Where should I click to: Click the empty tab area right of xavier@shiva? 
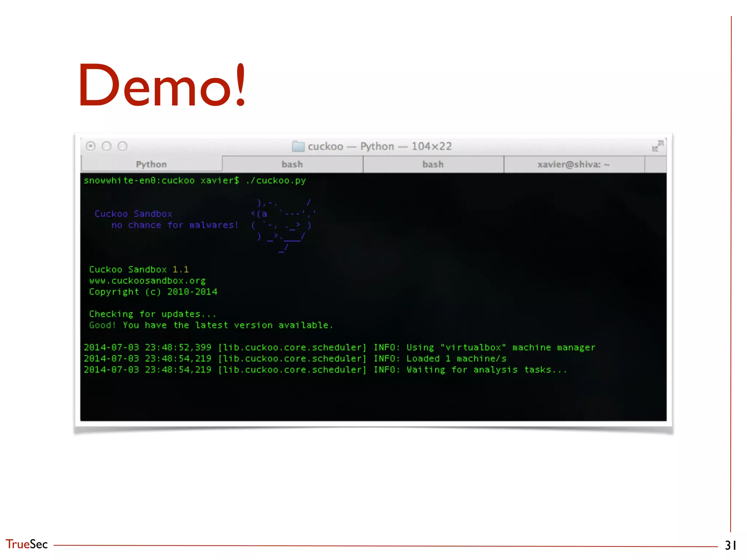point(655,164)
